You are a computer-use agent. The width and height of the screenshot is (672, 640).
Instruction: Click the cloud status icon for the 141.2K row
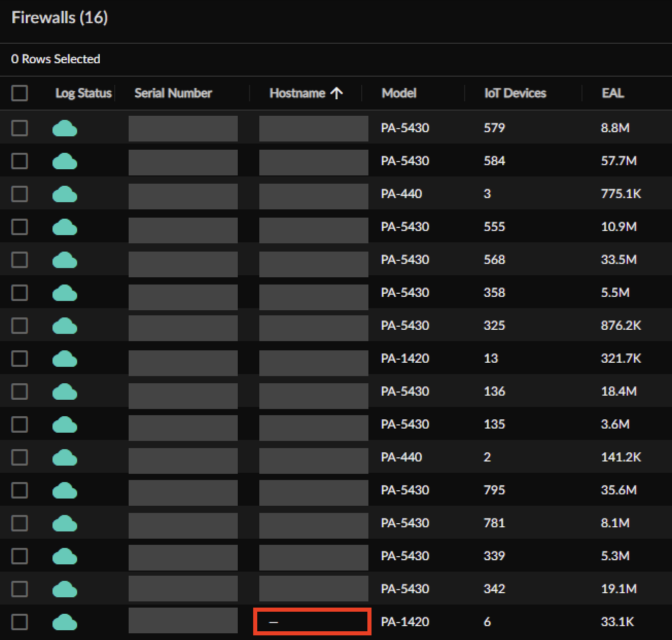[x=65, y=457]
